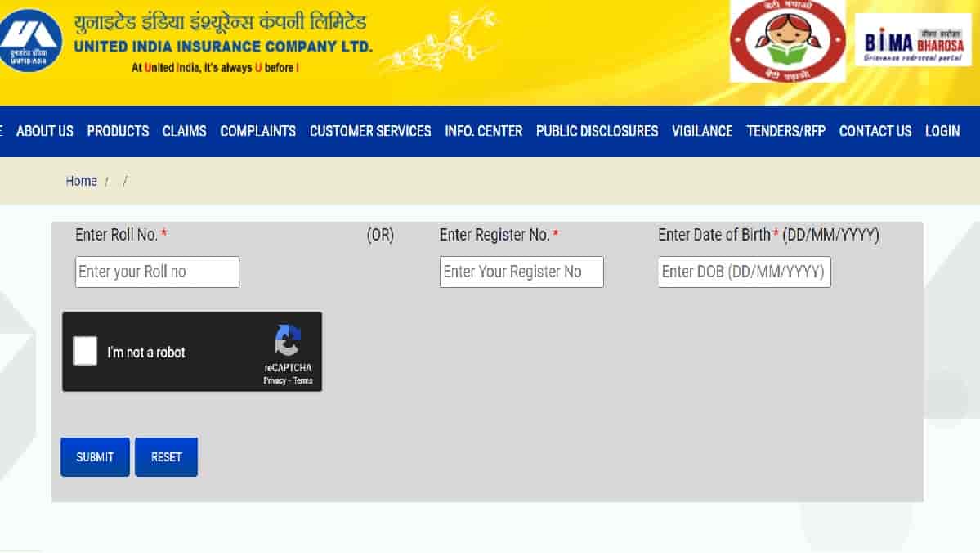Viewport: 980px width, 553px height.
Task: Open the Info. Center menu
Action: click(483, 131)
